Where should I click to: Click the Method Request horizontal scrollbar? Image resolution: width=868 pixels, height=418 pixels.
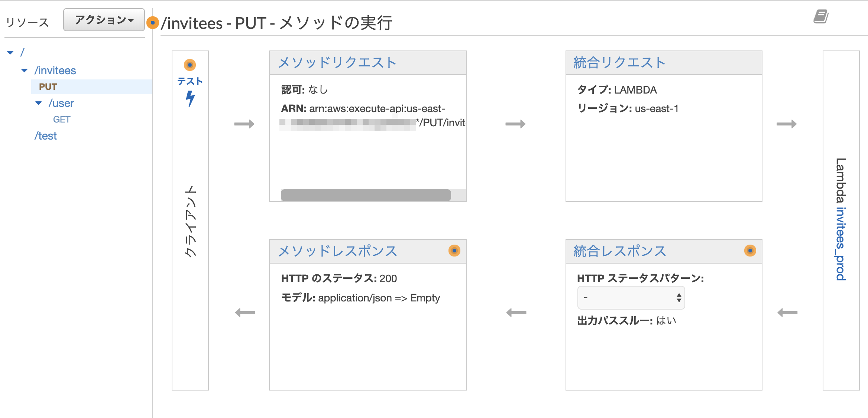pos(366,195)
